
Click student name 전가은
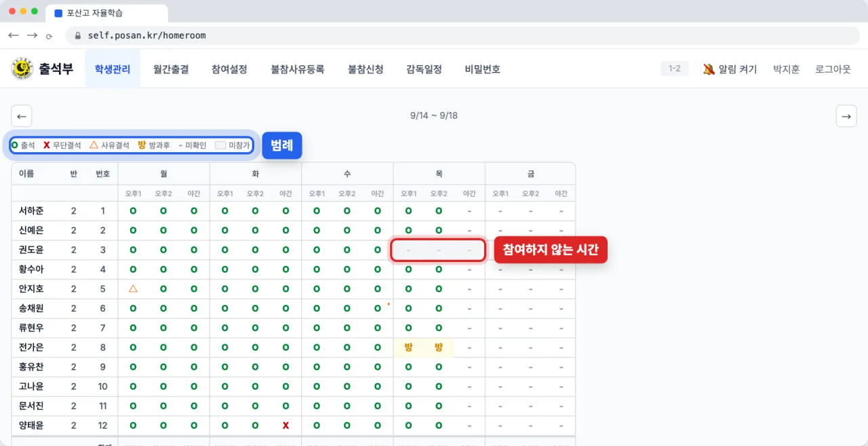[x=31, y=348]
